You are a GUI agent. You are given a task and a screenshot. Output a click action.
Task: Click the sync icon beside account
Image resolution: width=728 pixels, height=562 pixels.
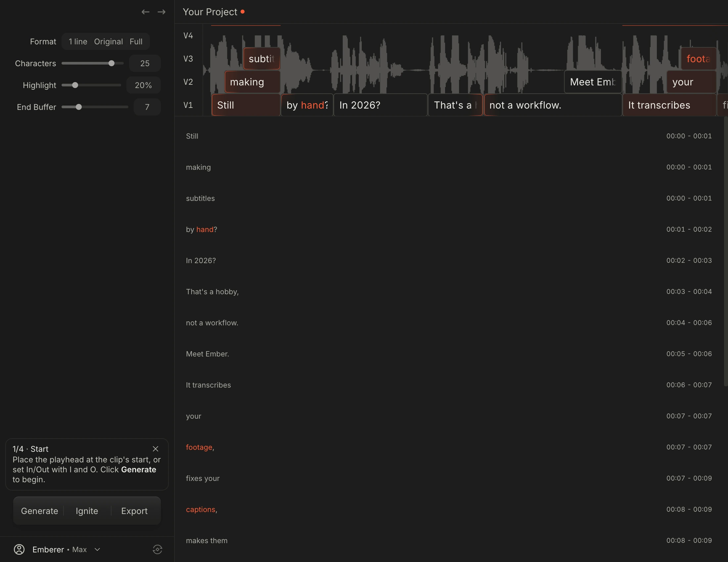[157, 549]
